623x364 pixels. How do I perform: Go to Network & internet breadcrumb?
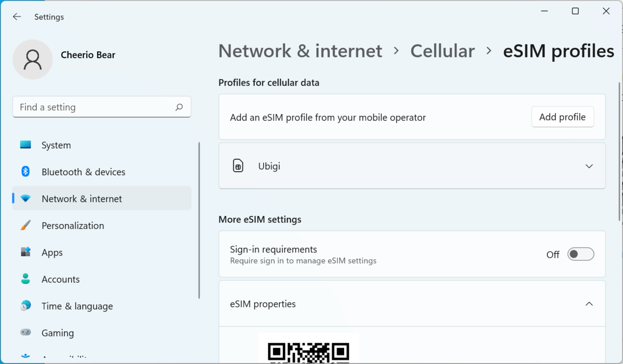click(x=300, y=51)
